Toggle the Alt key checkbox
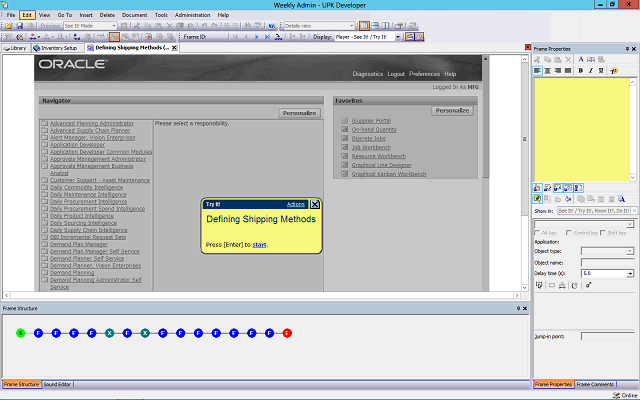 click(537, 233)
